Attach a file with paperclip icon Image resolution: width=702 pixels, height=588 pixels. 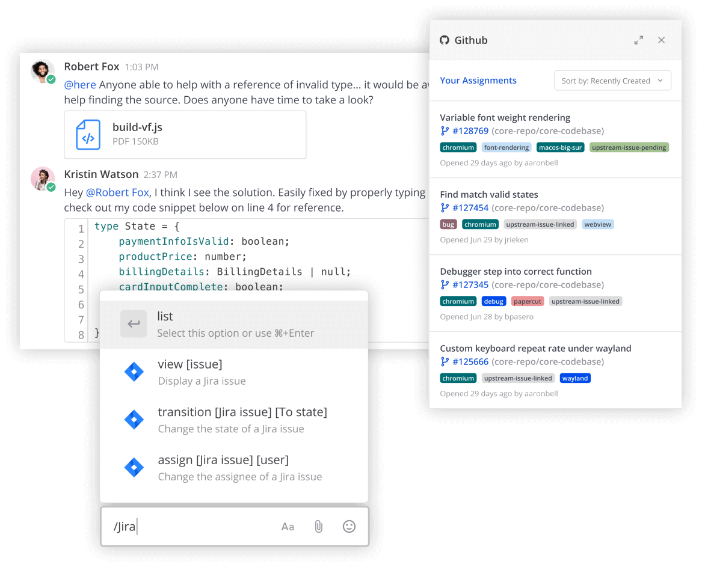coord(318,527)
